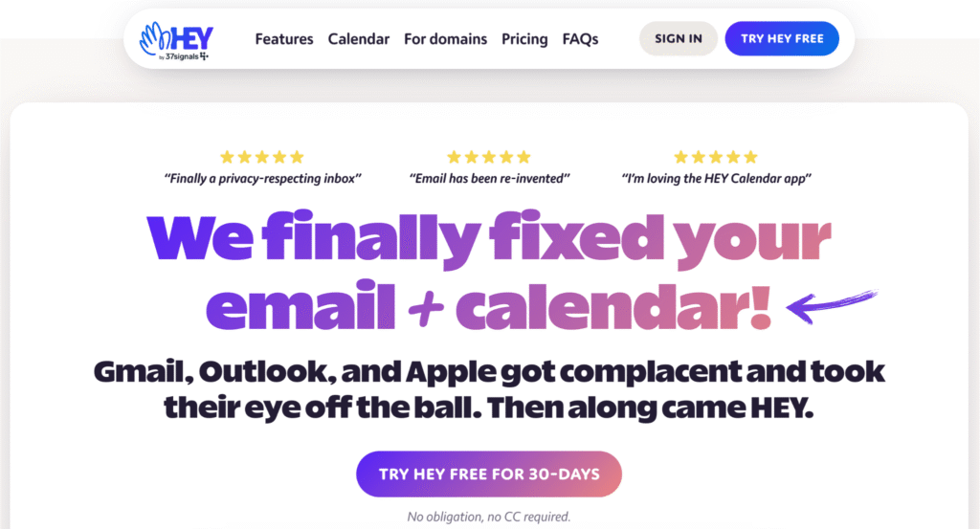The height and width of the screenshot is (529, 980).
Task: Click stars above the HEY Calendar app quote
Action: pyautogui.click(x=716, y=157)
